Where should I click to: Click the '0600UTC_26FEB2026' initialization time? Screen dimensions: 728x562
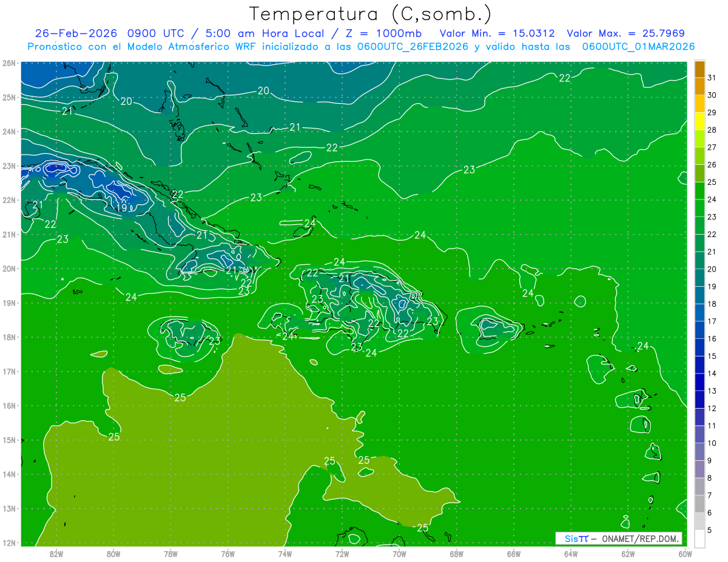[413, 47]
